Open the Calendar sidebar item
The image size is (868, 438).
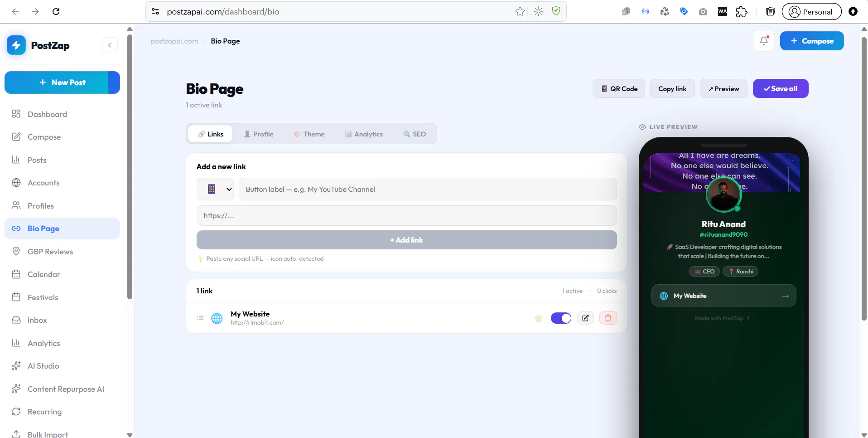(62, 274)
